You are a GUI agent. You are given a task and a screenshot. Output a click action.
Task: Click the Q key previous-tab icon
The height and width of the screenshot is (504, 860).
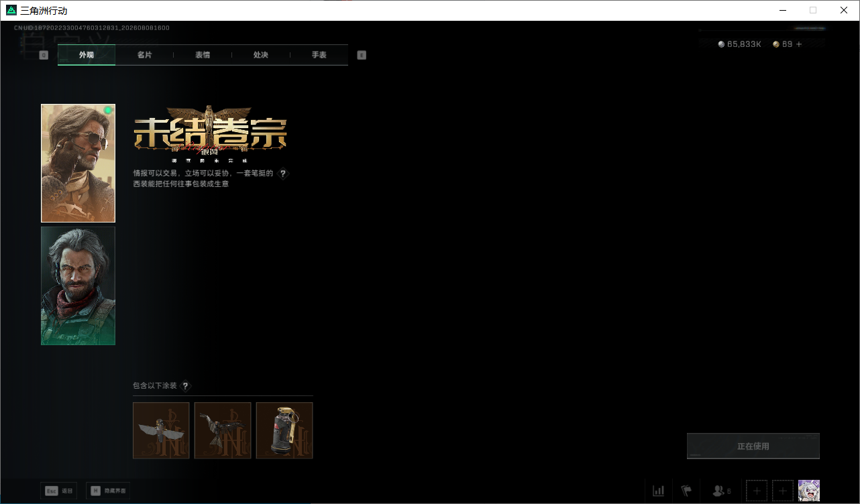(x=44, y=55)
